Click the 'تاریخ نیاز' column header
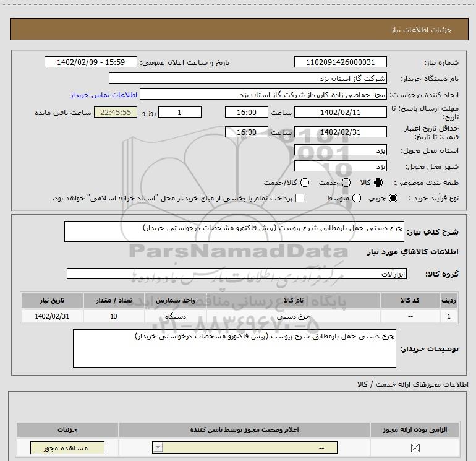Image resolution: width=476 pixels, height=461 pixels. pyautogui.click(x=52, y=300)
